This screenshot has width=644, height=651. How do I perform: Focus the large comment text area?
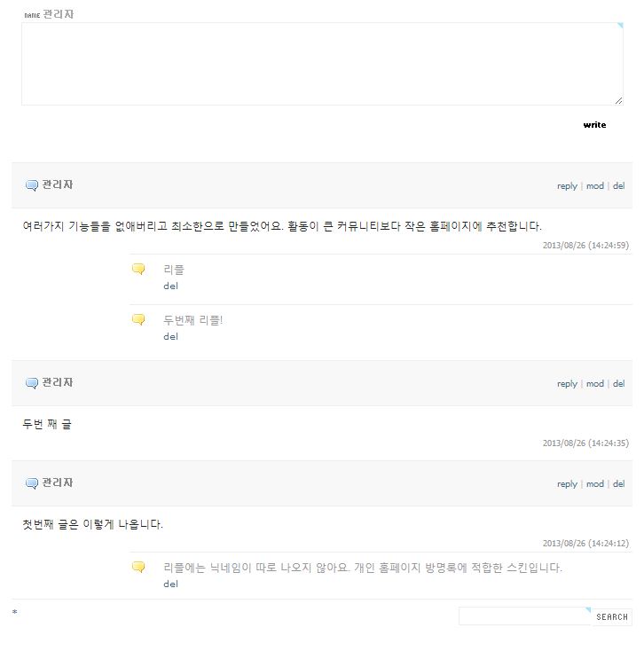(x=322, y=64)
